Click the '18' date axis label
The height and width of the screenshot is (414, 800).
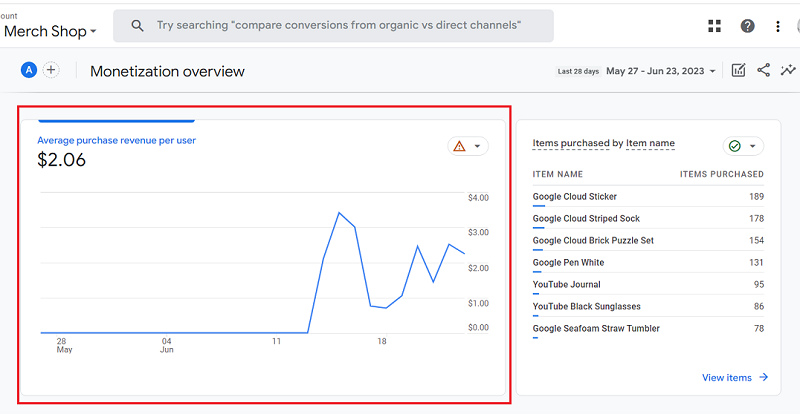click(382, 341)
